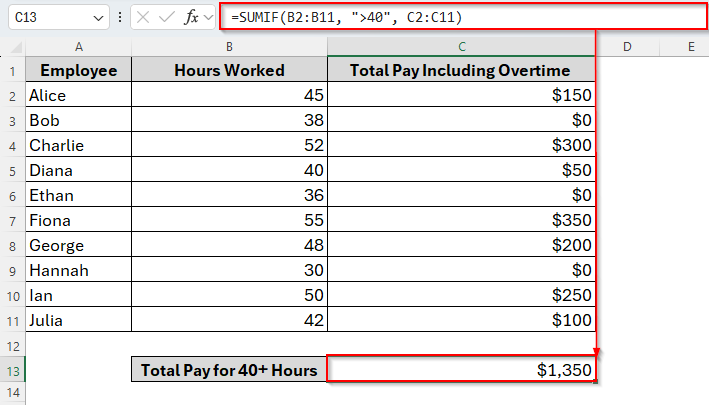Select the $1,350 total cell

[461, 370]
